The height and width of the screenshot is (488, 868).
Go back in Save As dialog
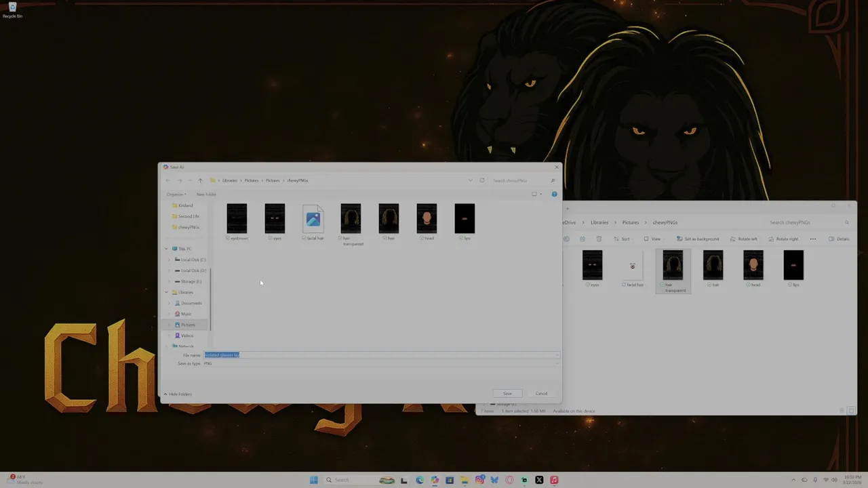tap(167, 180)
